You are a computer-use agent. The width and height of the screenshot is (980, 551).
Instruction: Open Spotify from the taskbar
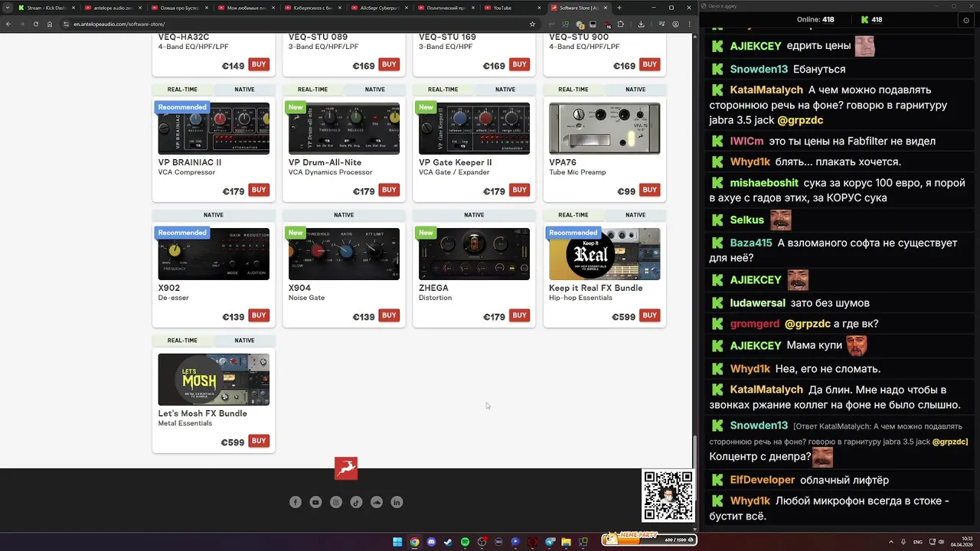465,542
